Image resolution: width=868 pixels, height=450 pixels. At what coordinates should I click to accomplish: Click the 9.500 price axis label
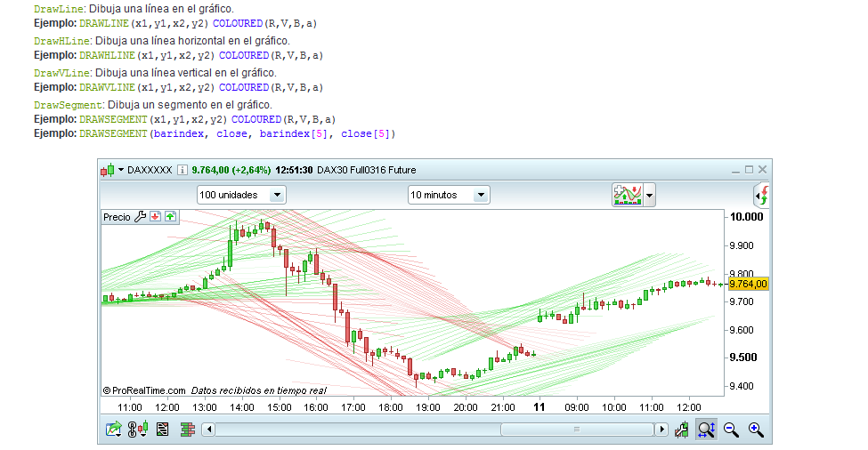[743, 358]
